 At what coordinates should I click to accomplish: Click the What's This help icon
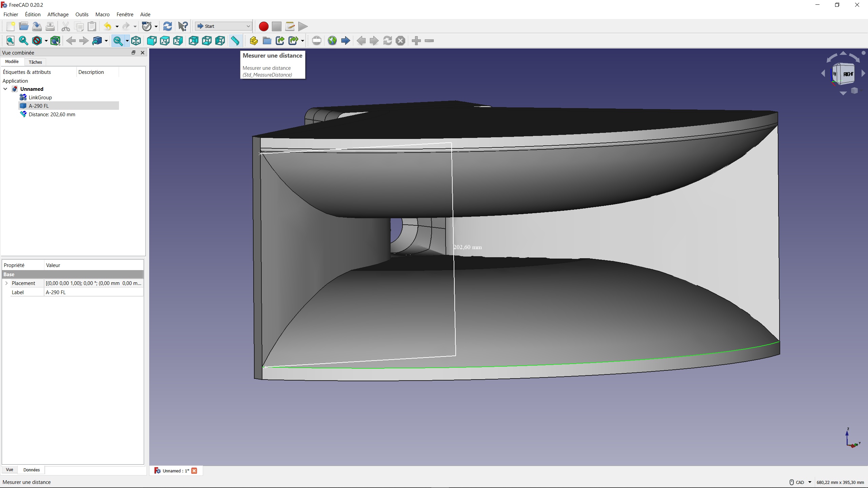[x=183, y=26]
